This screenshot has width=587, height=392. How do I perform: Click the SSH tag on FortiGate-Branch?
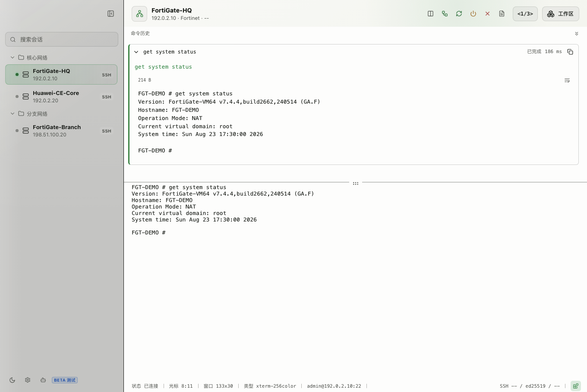point(107,131)
